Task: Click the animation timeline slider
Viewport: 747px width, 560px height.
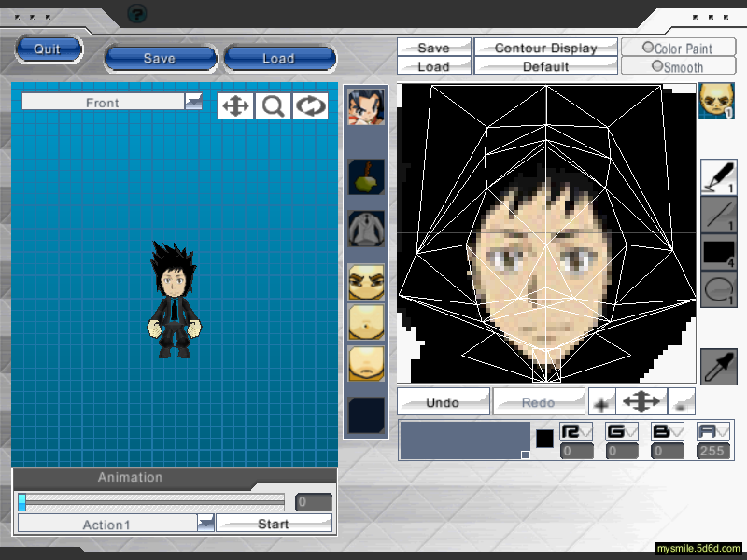Action: coord(151,502)
